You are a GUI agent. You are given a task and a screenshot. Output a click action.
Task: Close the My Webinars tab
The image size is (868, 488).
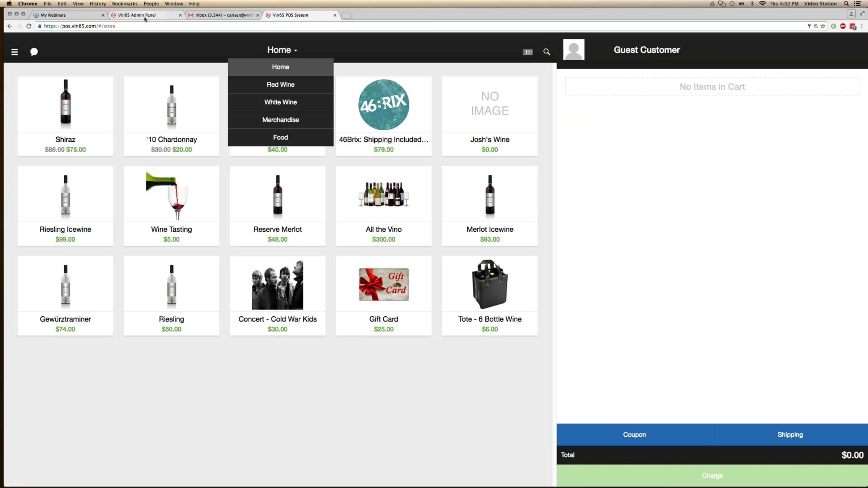pyautogui.click(x=103, y=15)
